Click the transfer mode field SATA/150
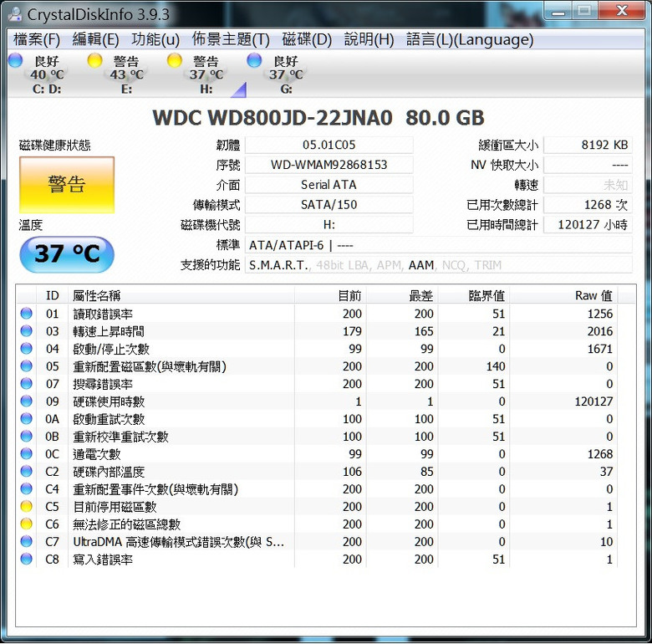The width and height of the screenshot is (652, 644). 329,205
